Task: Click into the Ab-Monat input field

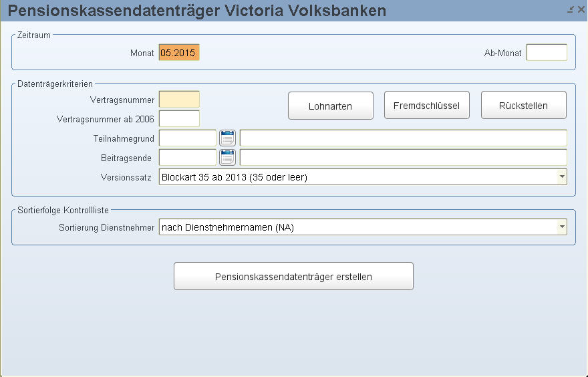Action: tap(547, 53)
